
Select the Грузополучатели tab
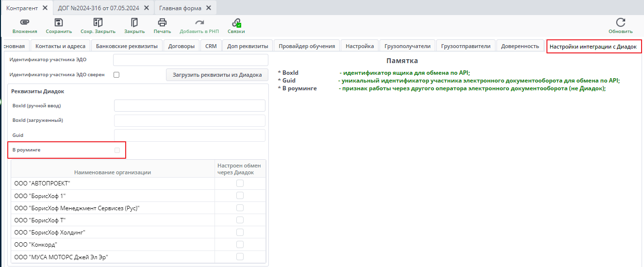pos(407,46)
